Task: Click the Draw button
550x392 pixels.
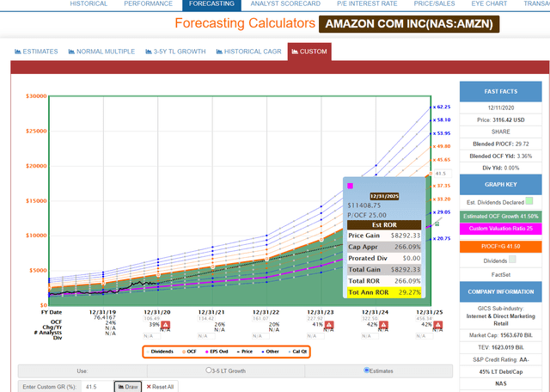Action: click(x=128, y=387)
